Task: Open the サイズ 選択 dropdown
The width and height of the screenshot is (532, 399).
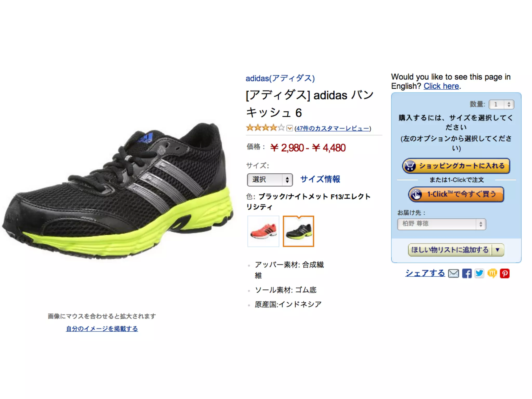Action: (x=270, y=180)
